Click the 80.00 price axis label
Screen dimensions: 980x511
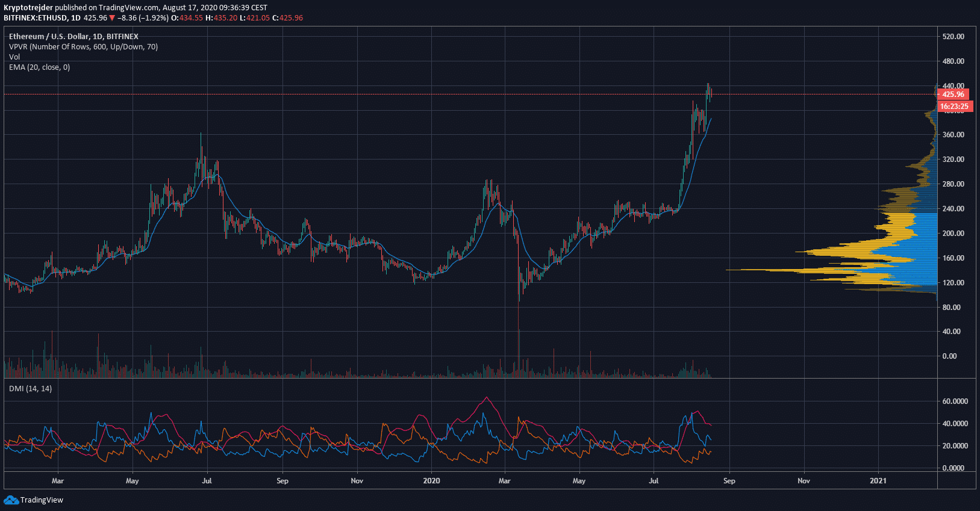pos(951,308)
